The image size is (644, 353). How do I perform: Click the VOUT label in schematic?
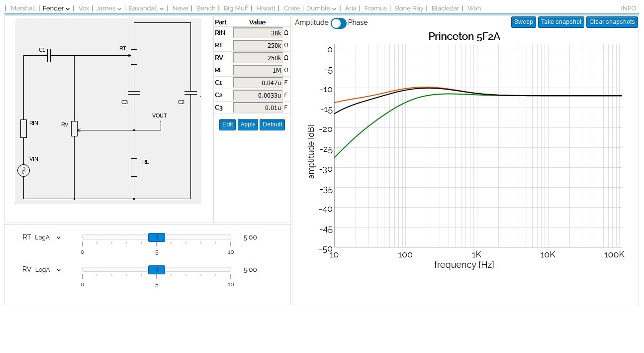160,116
